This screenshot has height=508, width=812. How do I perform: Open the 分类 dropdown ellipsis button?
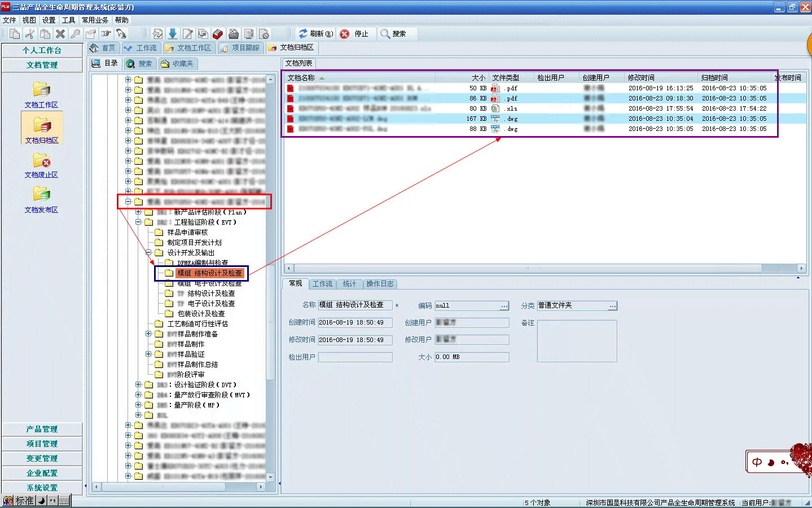(612, 306)
